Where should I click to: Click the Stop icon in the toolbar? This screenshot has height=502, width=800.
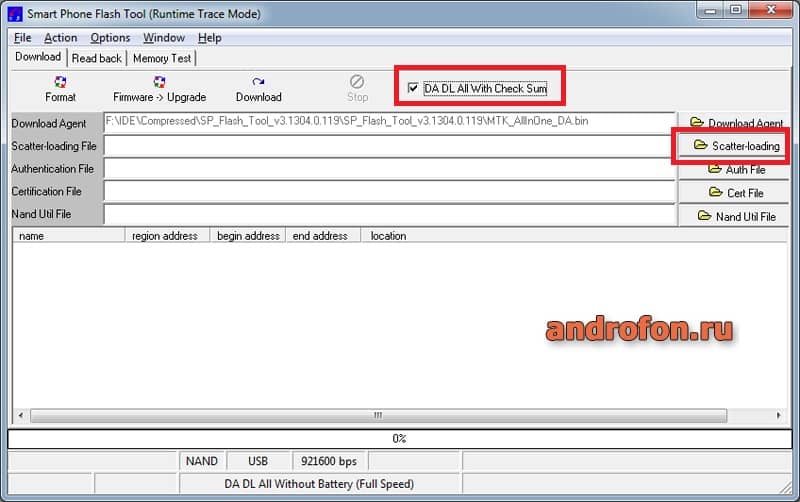[357, 82]
